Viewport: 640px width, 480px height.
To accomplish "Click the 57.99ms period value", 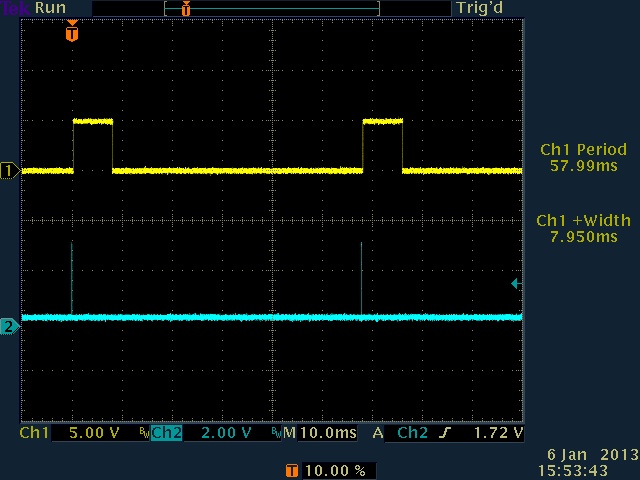I will coord(584,166).
